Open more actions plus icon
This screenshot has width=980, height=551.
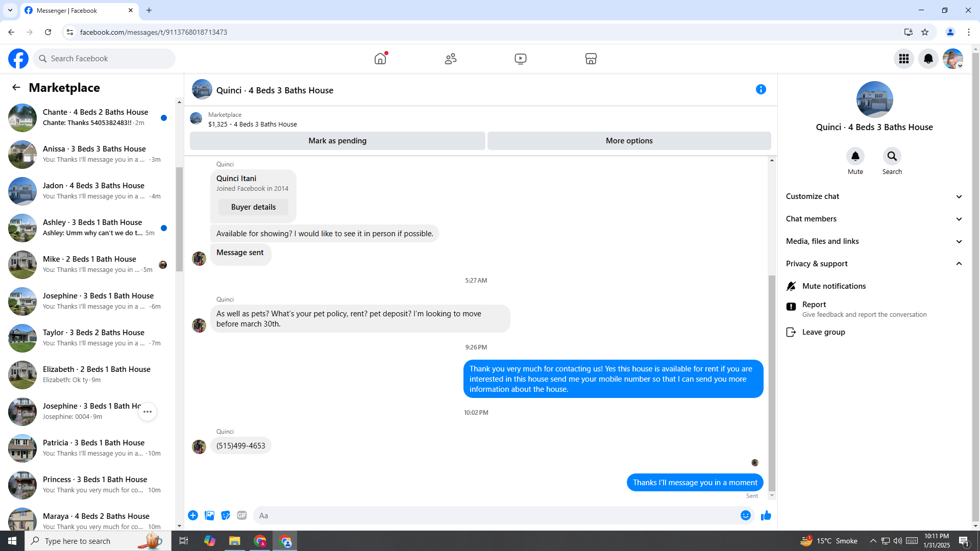[x=193, y=515]
